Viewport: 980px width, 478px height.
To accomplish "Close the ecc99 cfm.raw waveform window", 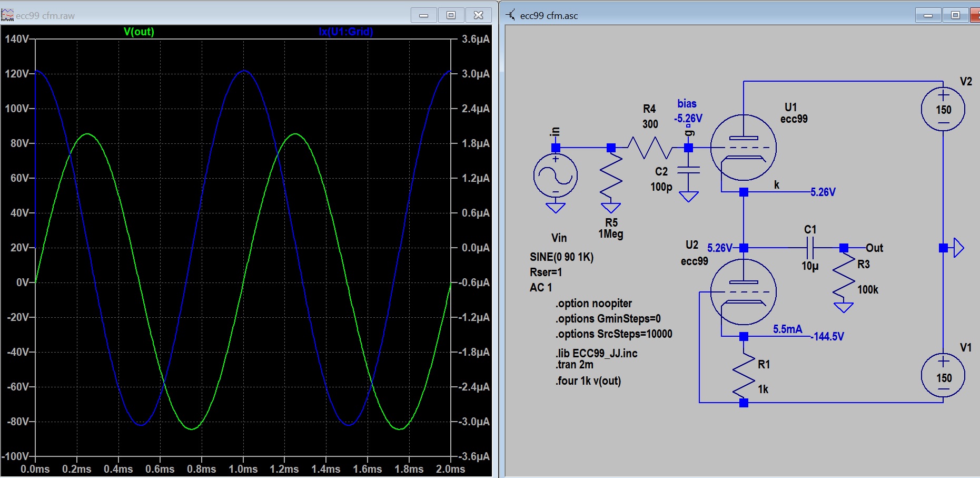I will click(479, 15).
